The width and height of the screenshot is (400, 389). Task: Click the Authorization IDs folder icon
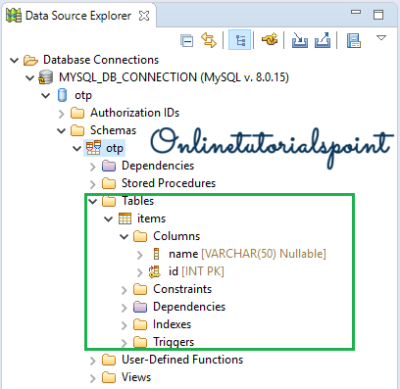pos(77,113)
